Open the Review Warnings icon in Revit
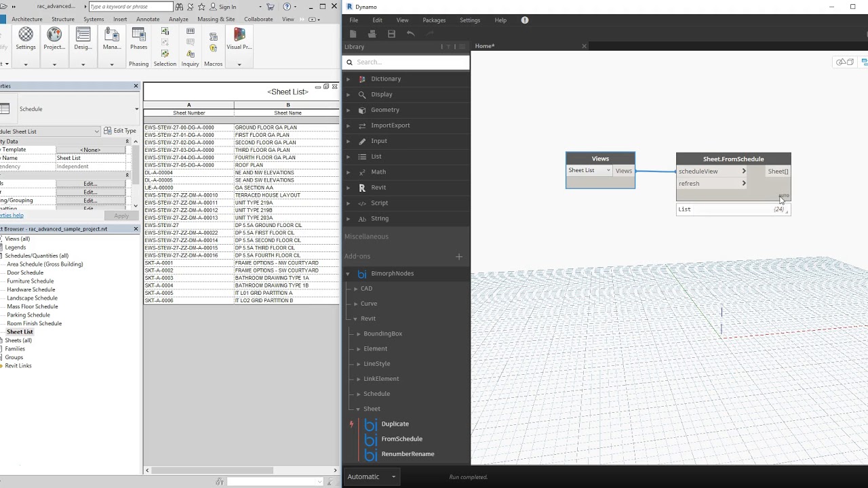The height and width of the screenshot is (488, 868). (190, 54)
